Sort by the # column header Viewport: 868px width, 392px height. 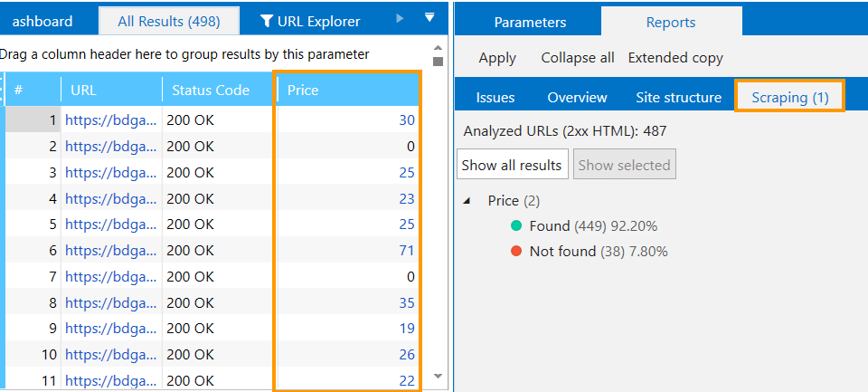point(33,90)
